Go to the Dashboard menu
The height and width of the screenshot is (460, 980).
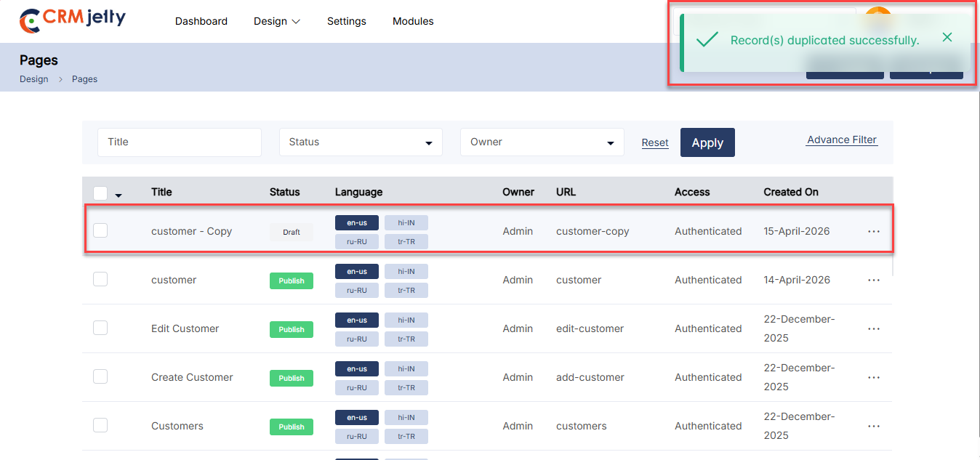(201, 21)
